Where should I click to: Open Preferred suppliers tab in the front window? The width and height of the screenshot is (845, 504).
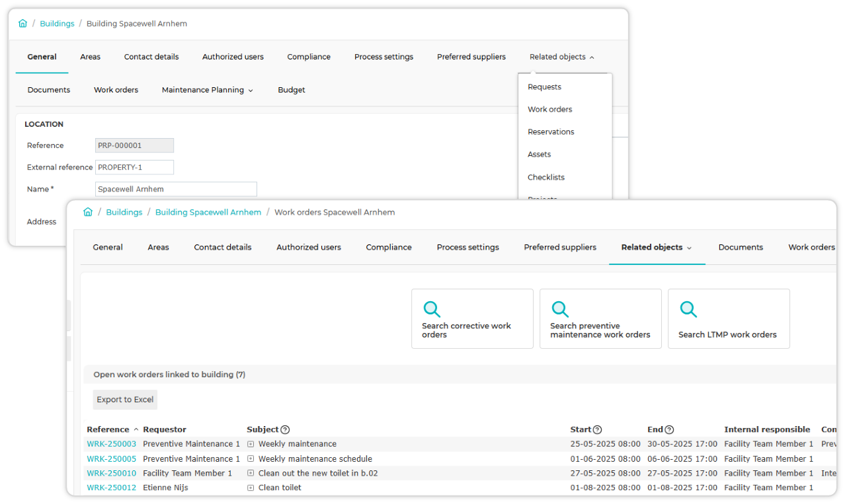560,247
